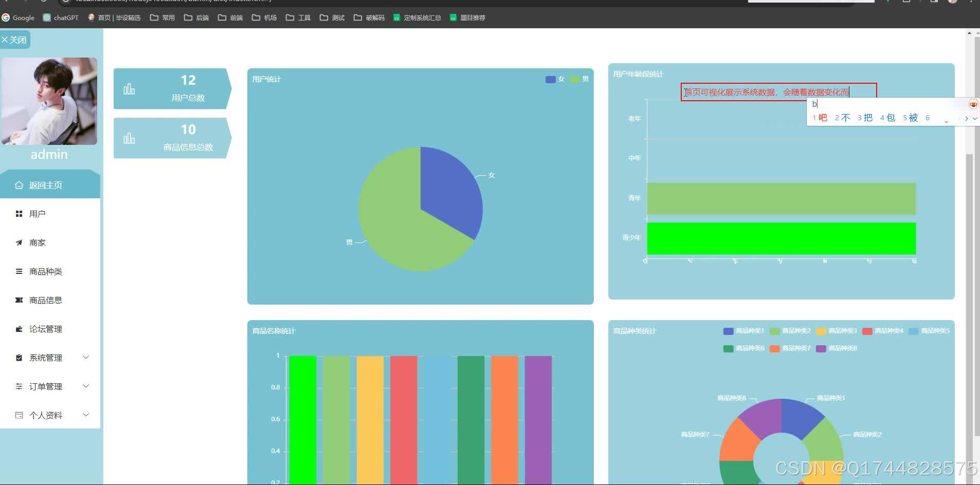980x485 pixels.
Task: Open the 定制系统汇总 bookmark
Action: click(417, 17)
